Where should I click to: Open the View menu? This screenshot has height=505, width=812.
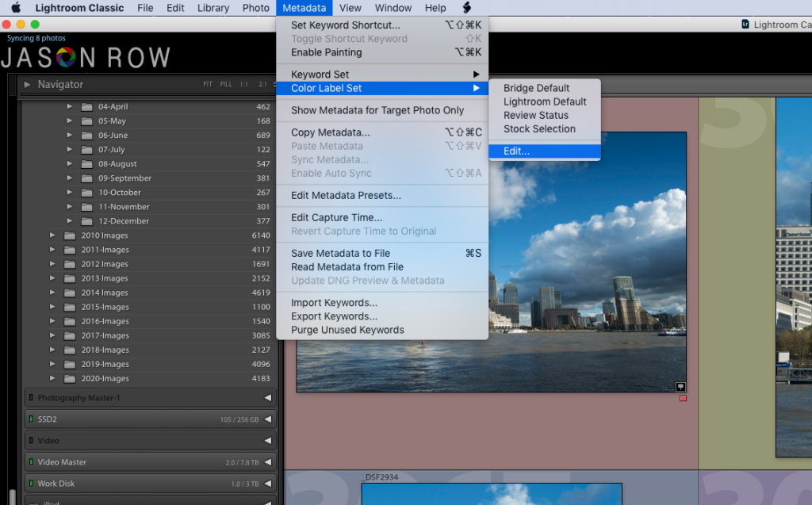coord(350,8)
